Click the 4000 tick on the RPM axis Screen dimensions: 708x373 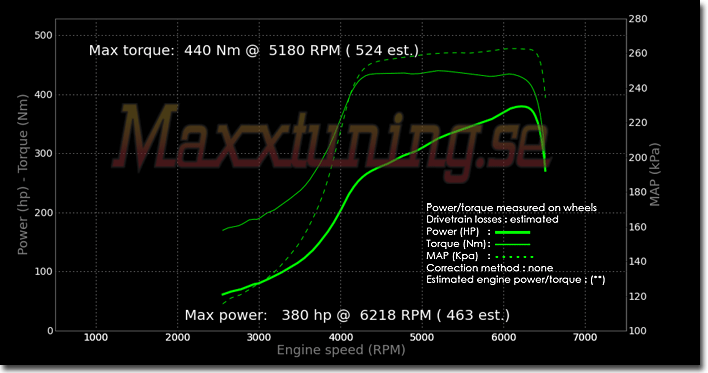340,337
